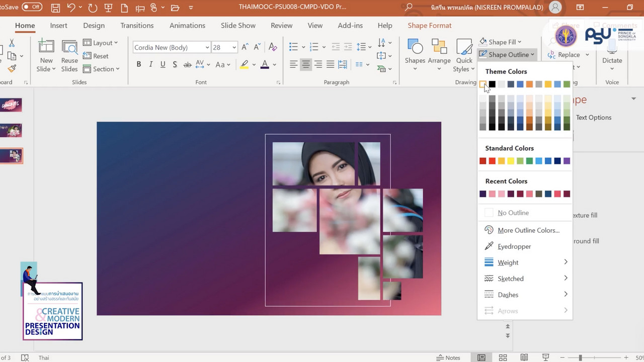This screenshot has width=644, height=362.
Task: Toggle Justify alignment
Action: coord(330,64)
